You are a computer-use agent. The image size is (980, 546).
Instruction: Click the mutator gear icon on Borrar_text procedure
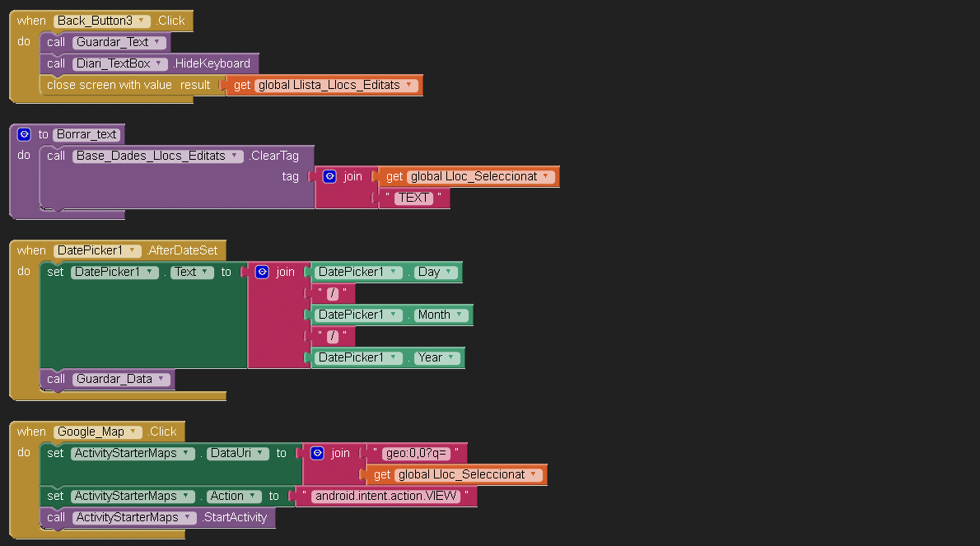point(24,134)
